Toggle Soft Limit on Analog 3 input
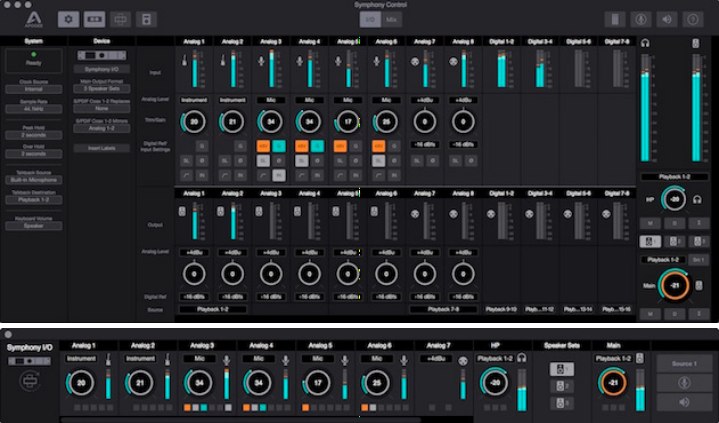The height and width of the screenshot is (423, 719). (x=263, y=161)
